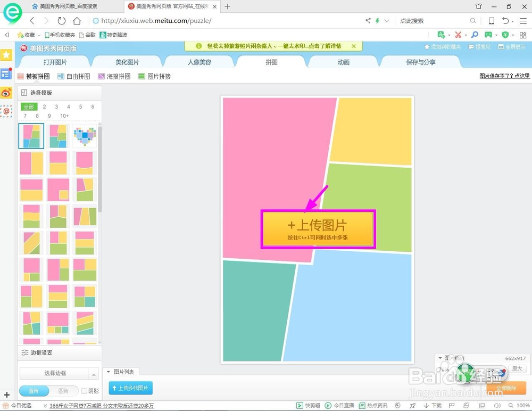Filter templates by 9 photos
532x411 pixels.
pyautogui.click(x=49, y=116)
